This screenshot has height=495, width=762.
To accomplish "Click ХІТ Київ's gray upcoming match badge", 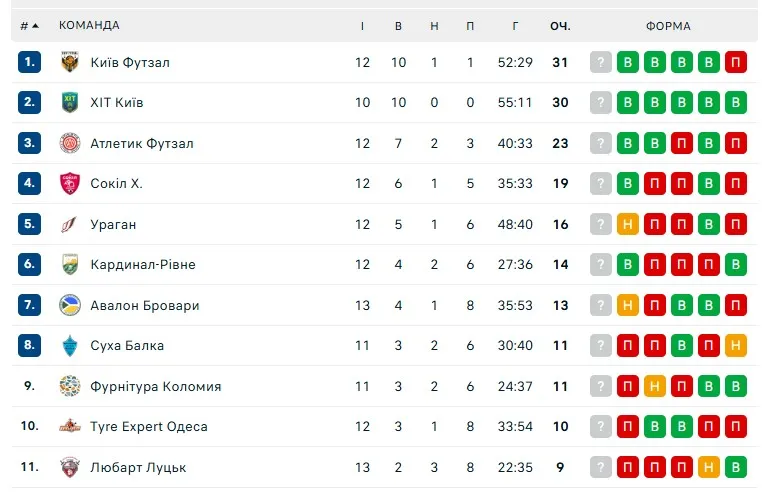I will tap(600, 102).
